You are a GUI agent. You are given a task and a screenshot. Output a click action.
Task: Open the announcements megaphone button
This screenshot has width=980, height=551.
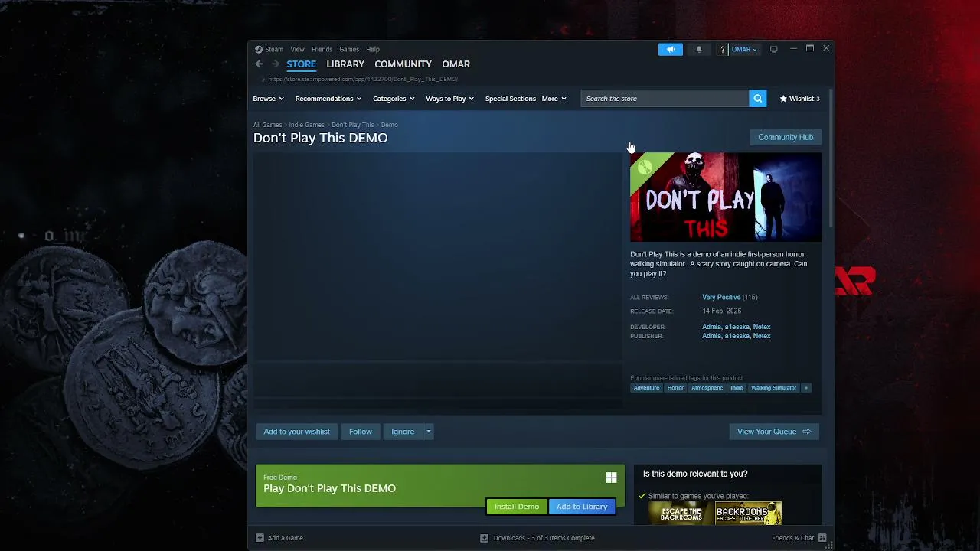tap(671, 49)
